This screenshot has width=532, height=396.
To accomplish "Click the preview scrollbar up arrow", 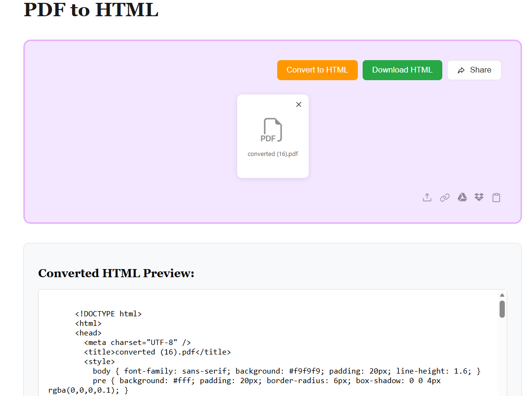I will coord(502,295).
